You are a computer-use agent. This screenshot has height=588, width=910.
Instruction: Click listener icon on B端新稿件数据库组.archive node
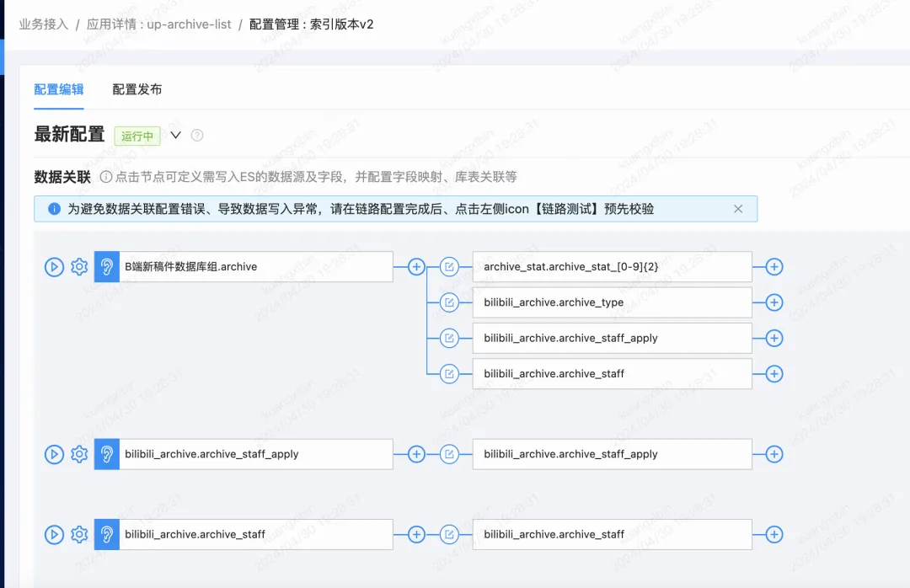[107, 267]
